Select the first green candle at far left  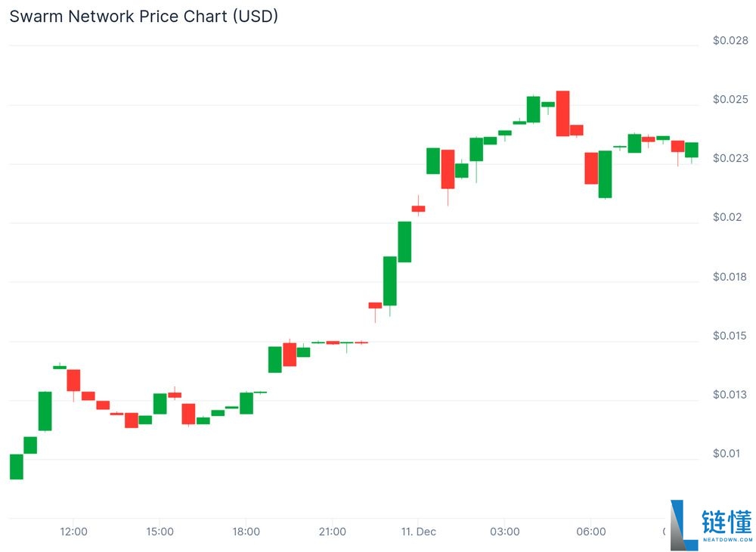point(16,467)
